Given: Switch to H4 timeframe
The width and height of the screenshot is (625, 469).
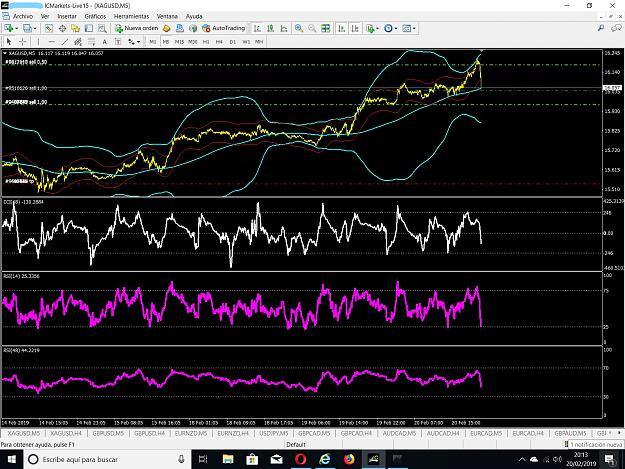Looking at the screenshot, I should tap(219, 41).
